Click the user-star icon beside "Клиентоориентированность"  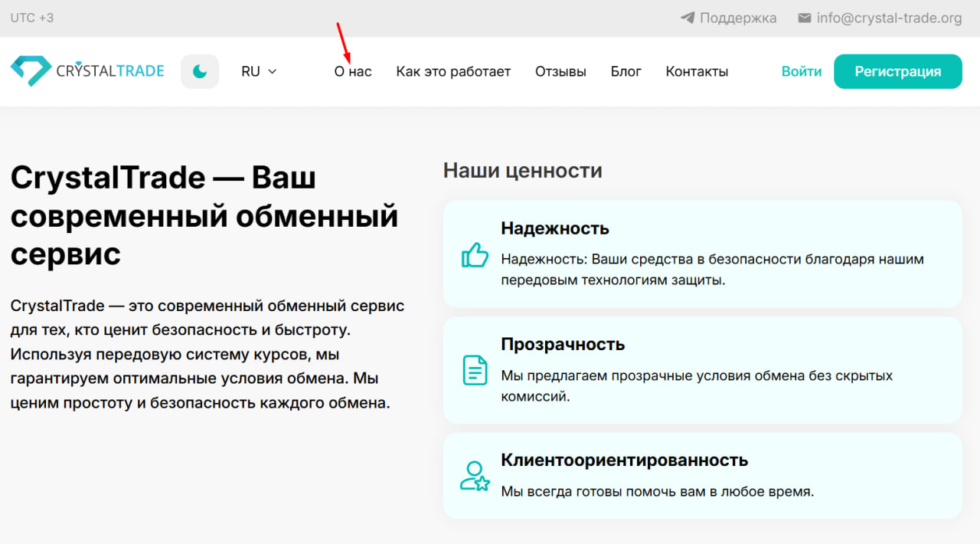475,476
